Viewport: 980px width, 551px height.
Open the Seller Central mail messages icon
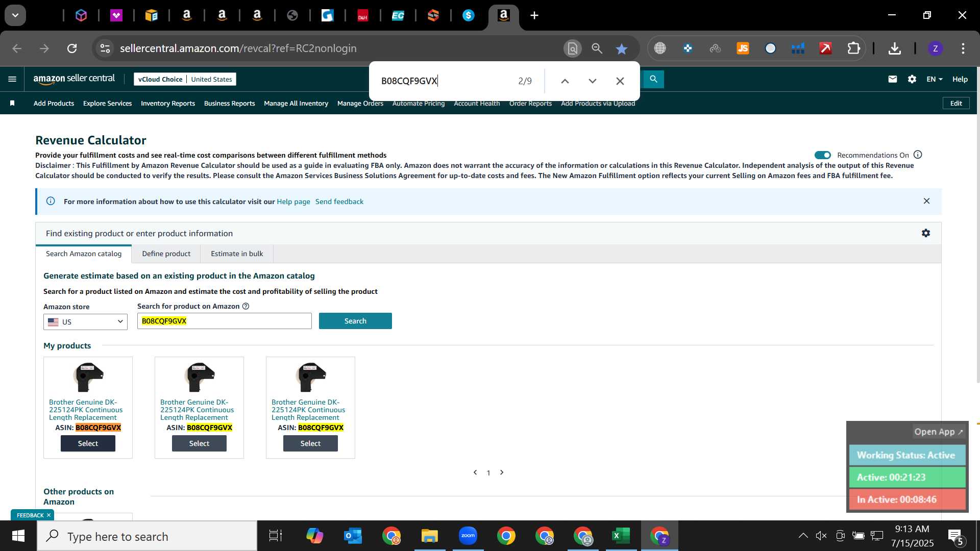892,79
